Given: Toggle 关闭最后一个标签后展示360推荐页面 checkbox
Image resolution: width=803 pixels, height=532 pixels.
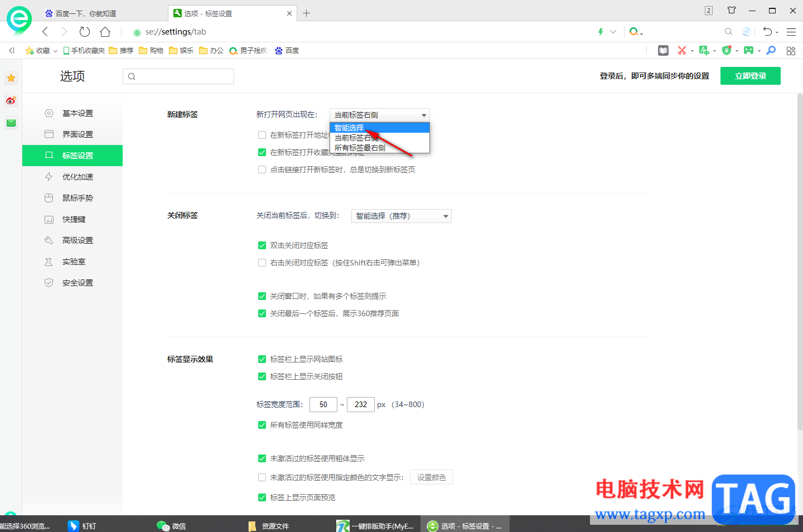Looking at the screenshot, I should (262, 313).
